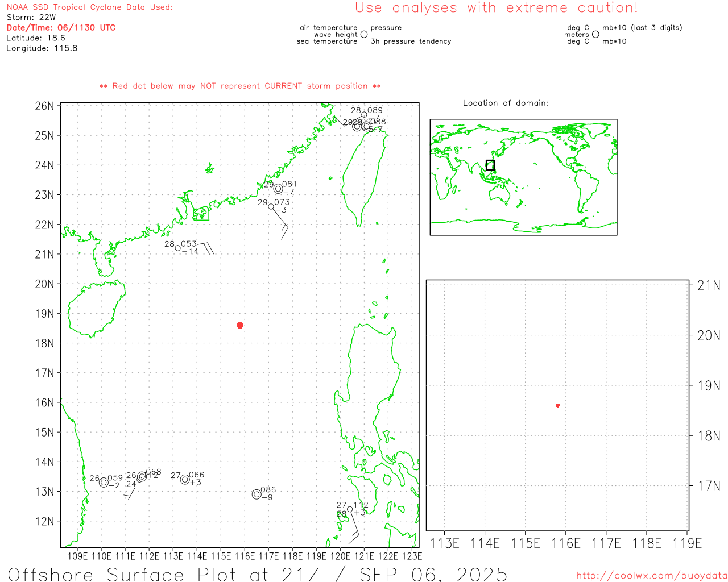Screen dimensions: 728x582
Task: Click the 'Storm: 22W' label
Action: [x=31, y=17]
